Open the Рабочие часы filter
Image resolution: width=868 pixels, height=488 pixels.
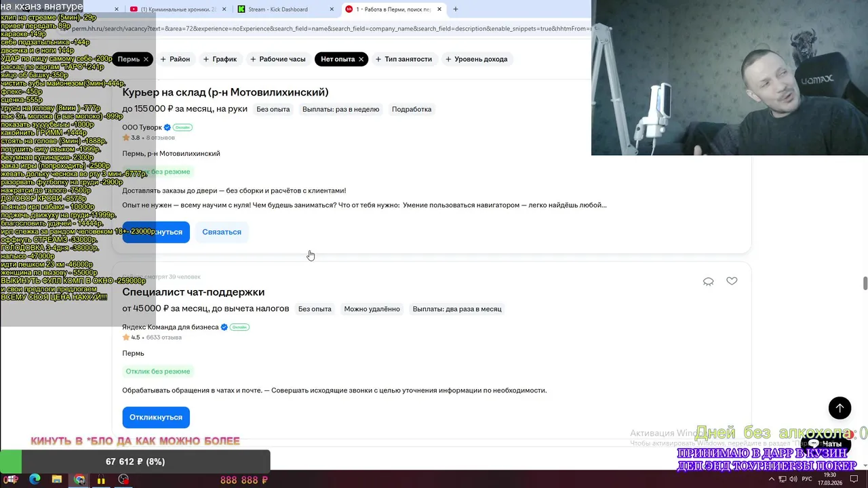(278, 59)
